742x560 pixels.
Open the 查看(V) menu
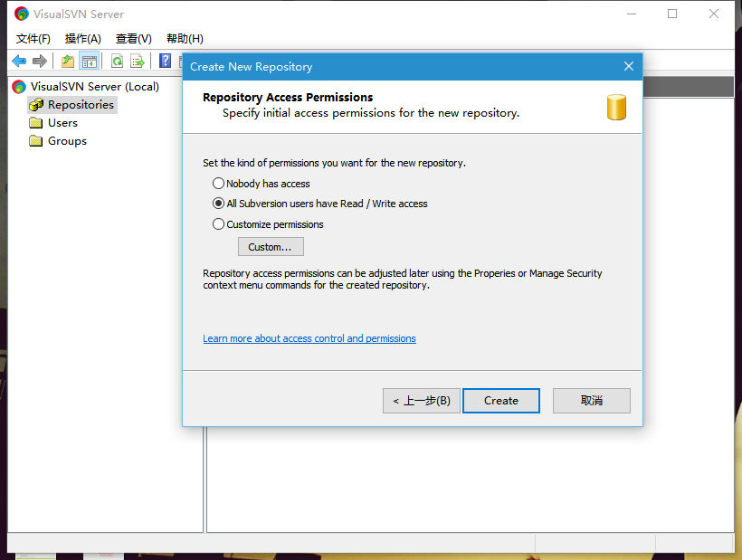(x=133, y=39)
